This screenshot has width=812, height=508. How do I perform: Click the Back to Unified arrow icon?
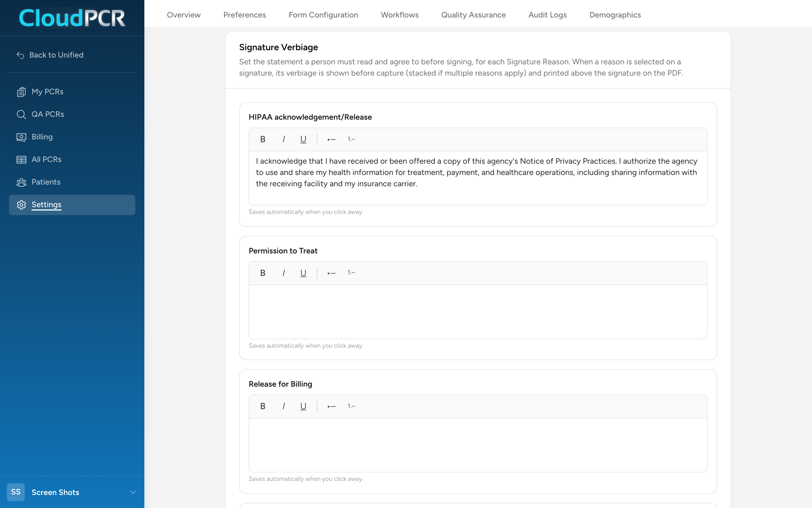[x=21, y=55]
